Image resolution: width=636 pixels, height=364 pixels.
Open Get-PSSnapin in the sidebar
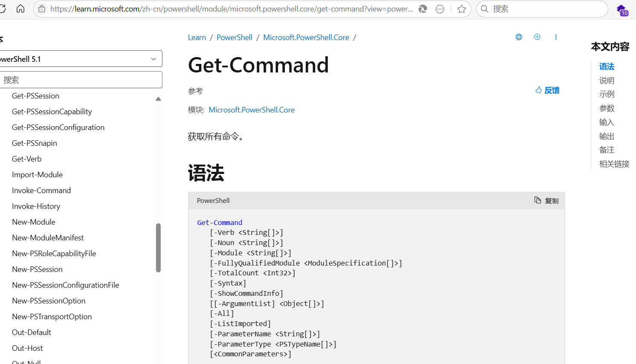[x=35, y=143]
